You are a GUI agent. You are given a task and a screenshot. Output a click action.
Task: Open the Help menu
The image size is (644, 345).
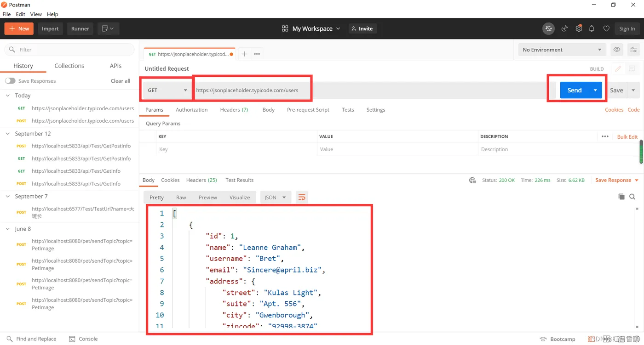click(x=52, y=14)
